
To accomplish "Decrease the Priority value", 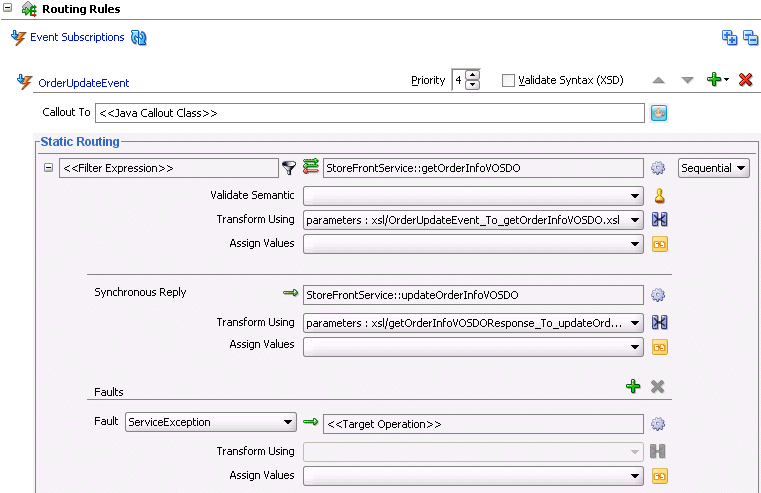I will click(472, 85).
